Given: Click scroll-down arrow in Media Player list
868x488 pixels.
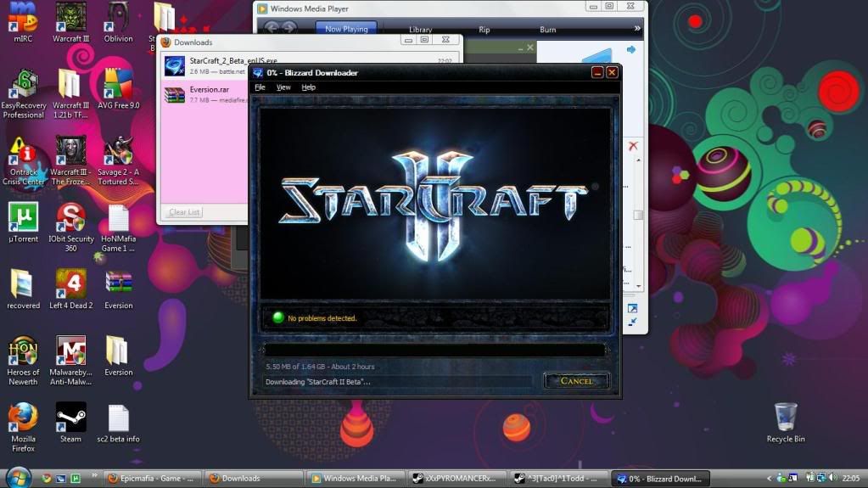Looking at the screenshot, I should pyautogui.click(x=638, y=286).
